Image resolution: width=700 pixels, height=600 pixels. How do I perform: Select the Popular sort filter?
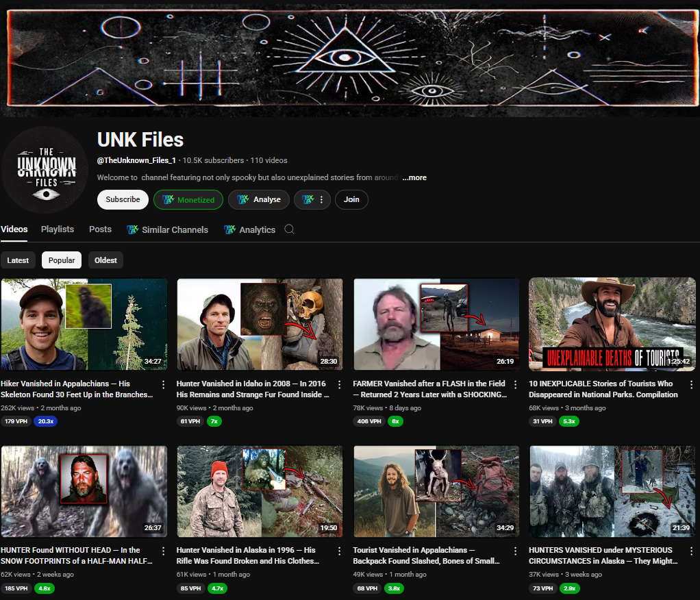coord(62,260)
